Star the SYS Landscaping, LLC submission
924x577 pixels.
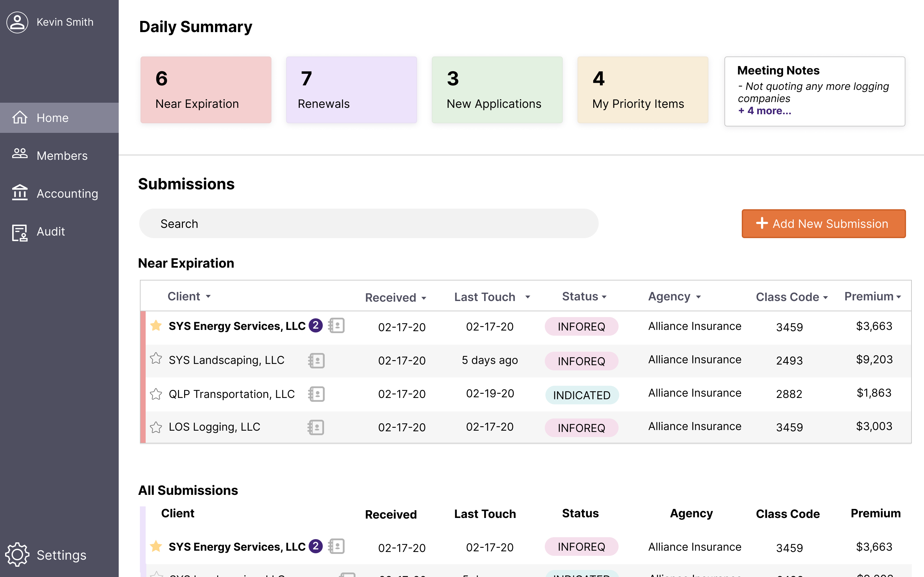click(156, 359)
